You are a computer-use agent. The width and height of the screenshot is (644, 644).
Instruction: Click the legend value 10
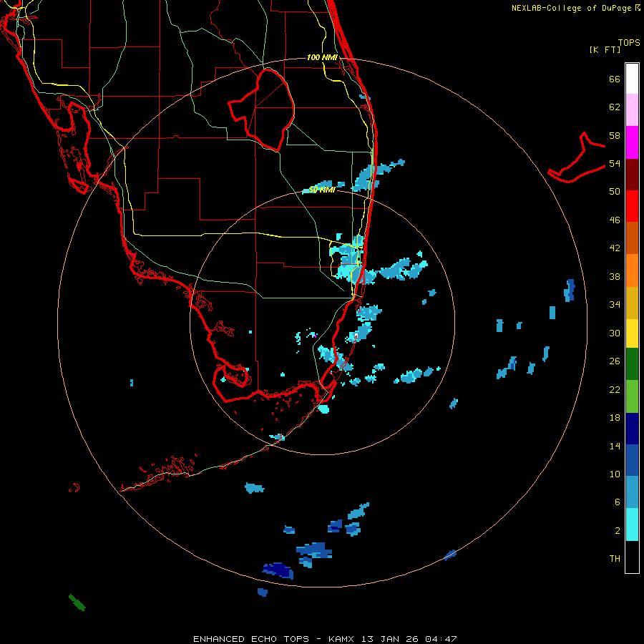(x=615, y=474)
